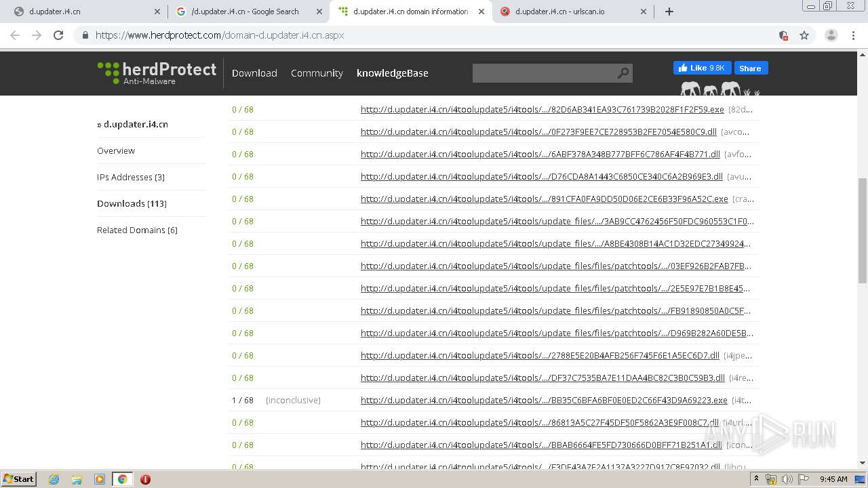
Task: Click the '(inconclusive)' label
Action: pyautogui.click(x=293, y=400)
